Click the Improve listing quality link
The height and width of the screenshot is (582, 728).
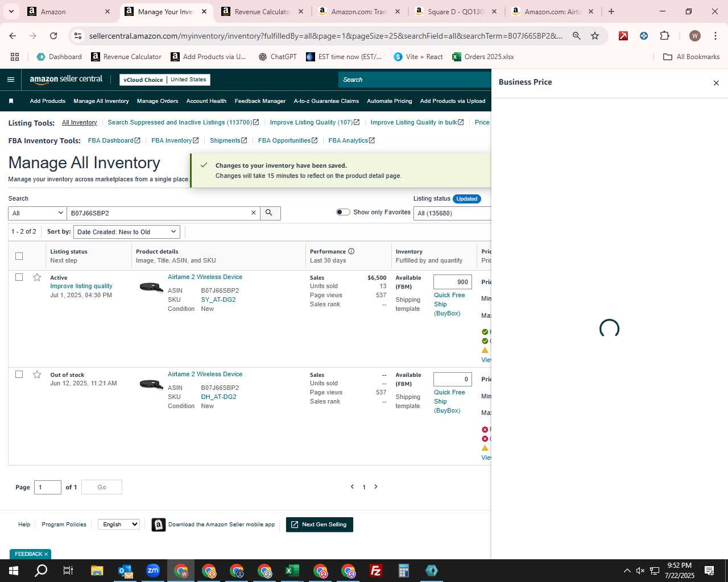pos(81,286)
